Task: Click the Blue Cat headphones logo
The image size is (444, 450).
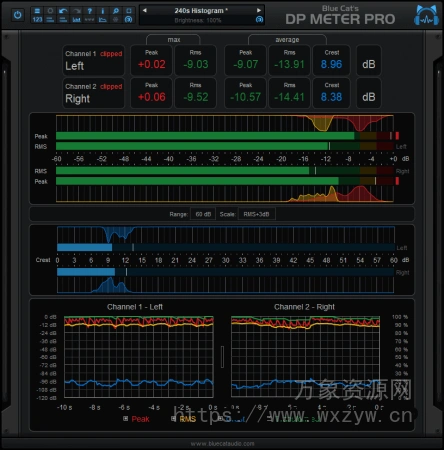Action: point(426,15)
